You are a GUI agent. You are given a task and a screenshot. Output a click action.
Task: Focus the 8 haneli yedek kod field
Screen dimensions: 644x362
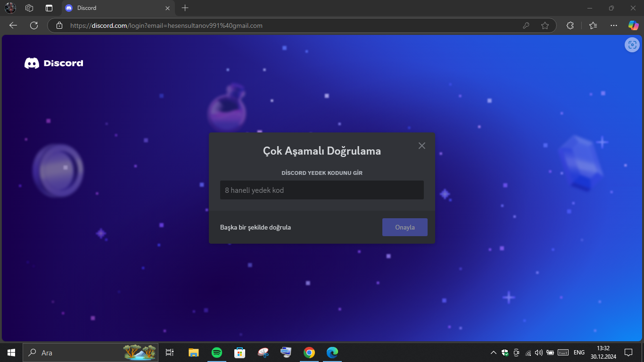click(322, 190)
